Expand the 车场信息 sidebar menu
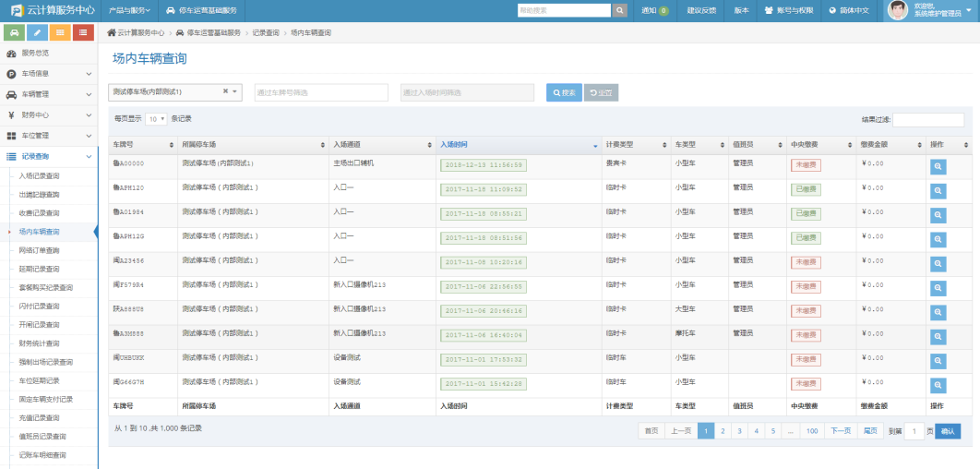This screenshot has height=469, width=980. coord(49,73)
